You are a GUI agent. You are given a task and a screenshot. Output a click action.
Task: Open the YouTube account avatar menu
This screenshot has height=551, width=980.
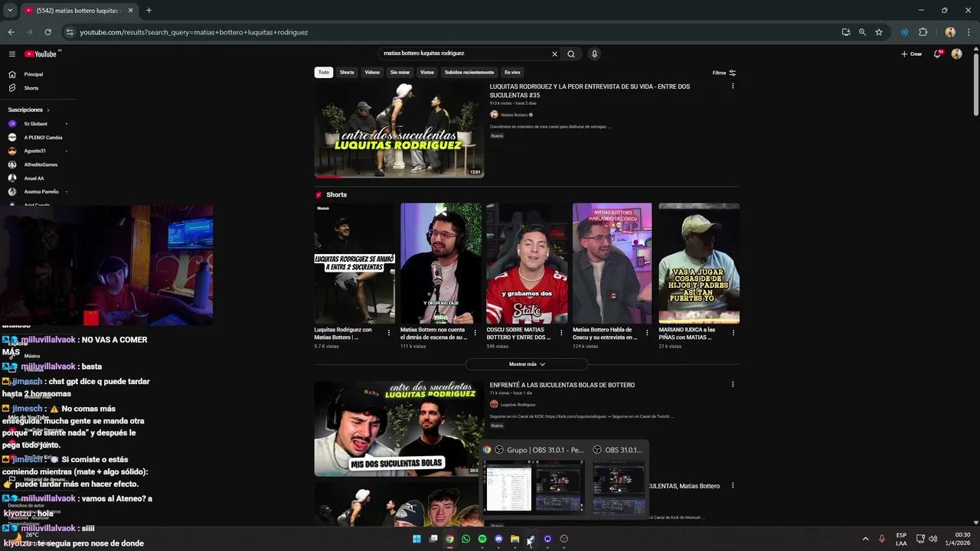coord(956,54)
